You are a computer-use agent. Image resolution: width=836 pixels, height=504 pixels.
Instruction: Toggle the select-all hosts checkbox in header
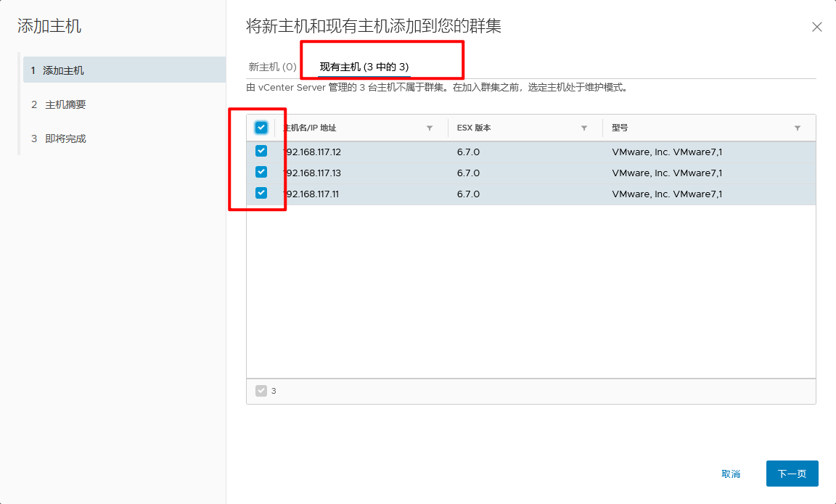click(261, 128)
